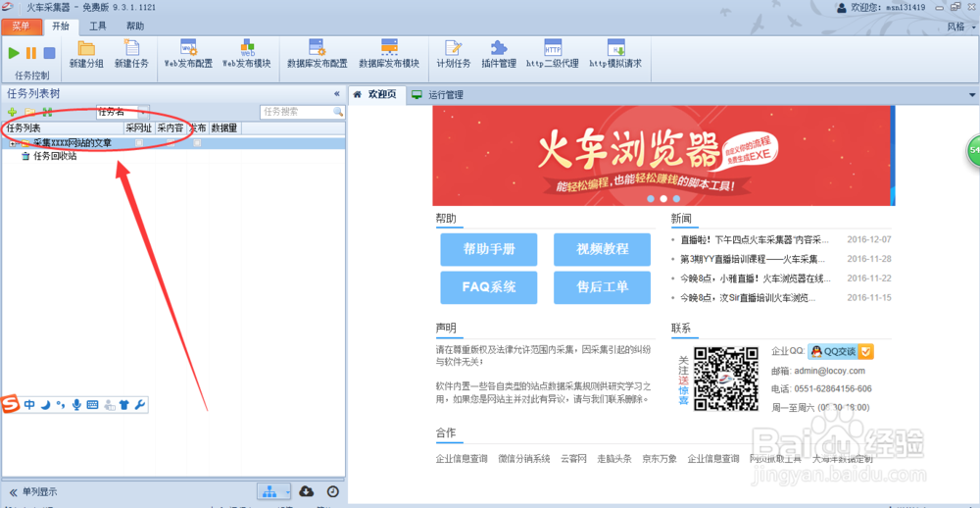Open the 微信分销系统 partner link
The width and height of the screenshot is (980, 508).
point(523,459)
